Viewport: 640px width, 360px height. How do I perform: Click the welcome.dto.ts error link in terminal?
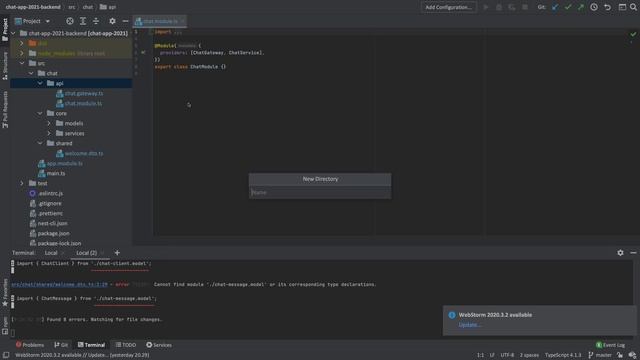click(60, 284)
